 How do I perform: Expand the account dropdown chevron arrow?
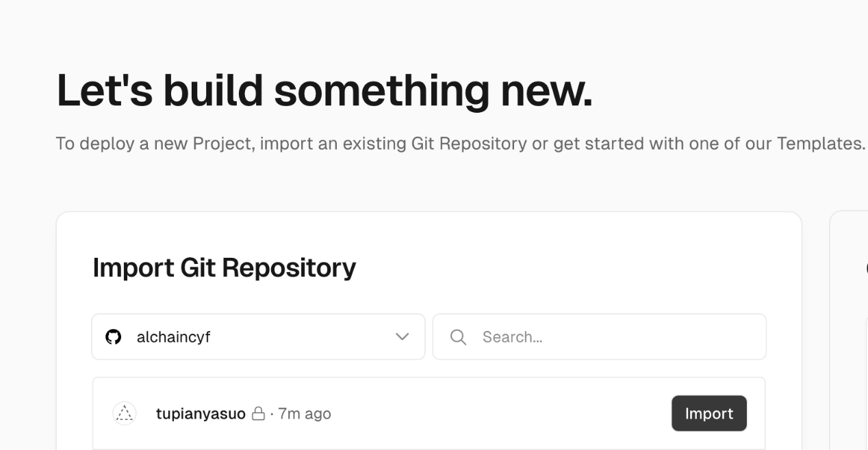(403, 337)
